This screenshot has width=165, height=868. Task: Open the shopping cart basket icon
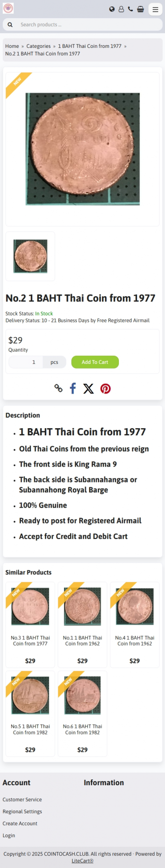(141, 9)
